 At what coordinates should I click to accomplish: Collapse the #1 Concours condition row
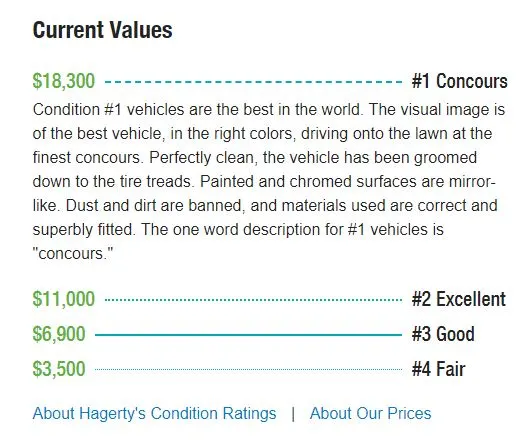click(x=269, y=81)
